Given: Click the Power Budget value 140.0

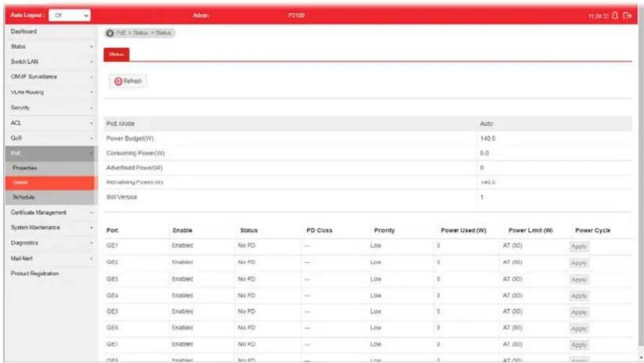Looking at the screenshot, I should coord(487,139).
